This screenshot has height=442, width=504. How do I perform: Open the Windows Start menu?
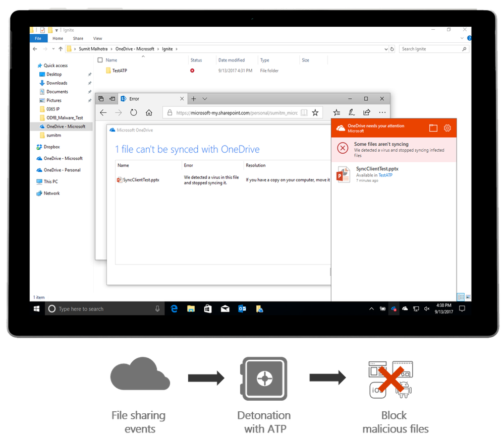(x=37, y=309)
